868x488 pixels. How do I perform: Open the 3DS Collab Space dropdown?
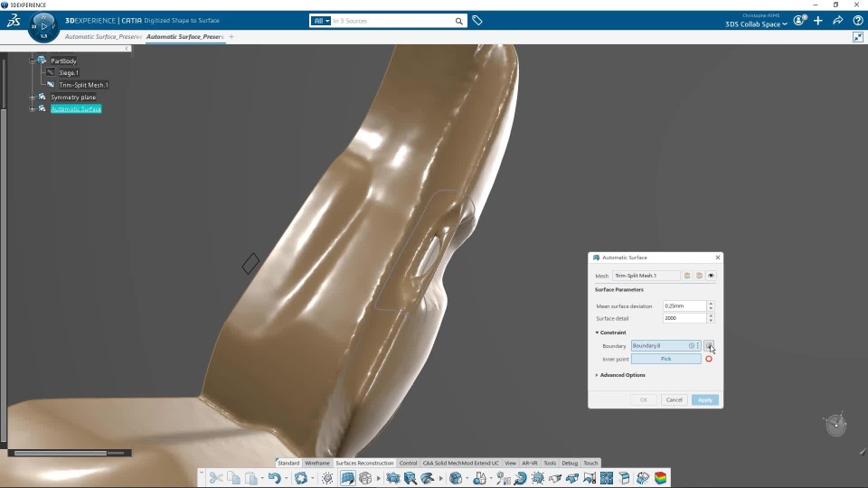pos(756,24)
